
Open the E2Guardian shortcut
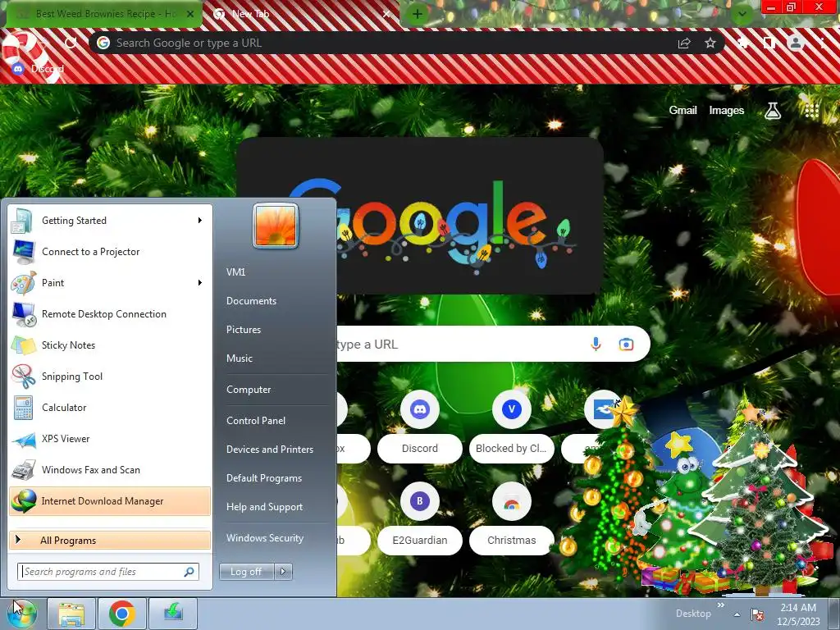pyautogui.click(x=420, y=518)
